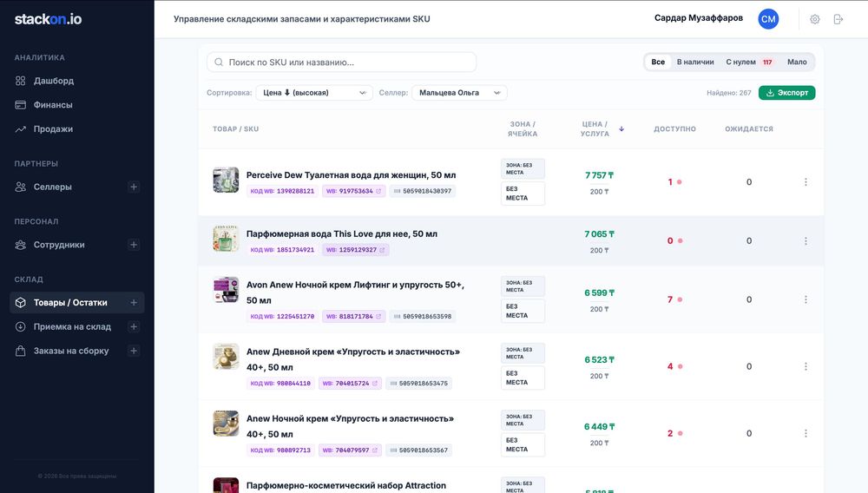Open external link icon on WB 818171784
The image size is (868, 493).
pyautogui.click(x=378, y=317)
